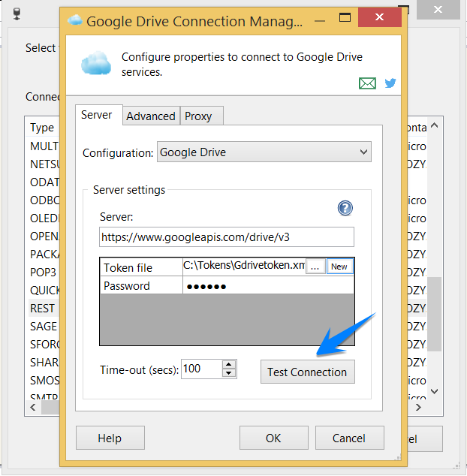Image resolution: width=467 pixels, height=476 pixels.
Task: Close the background connection manager window
Action: (x=438, y=10)
